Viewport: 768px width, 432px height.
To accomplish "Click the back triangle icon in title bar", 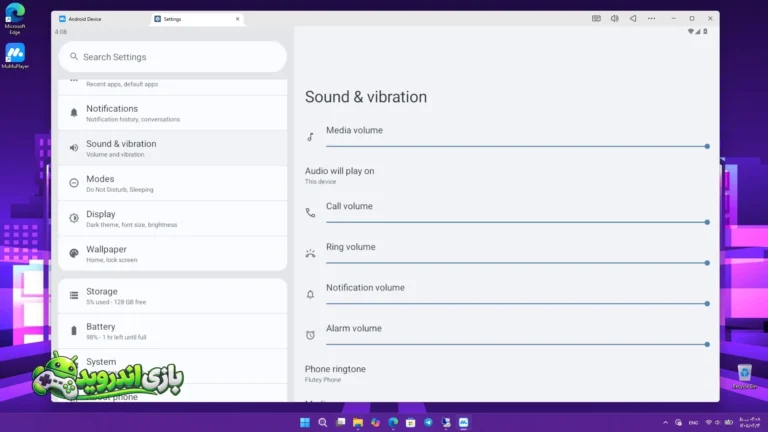I will tap(633, 19).
